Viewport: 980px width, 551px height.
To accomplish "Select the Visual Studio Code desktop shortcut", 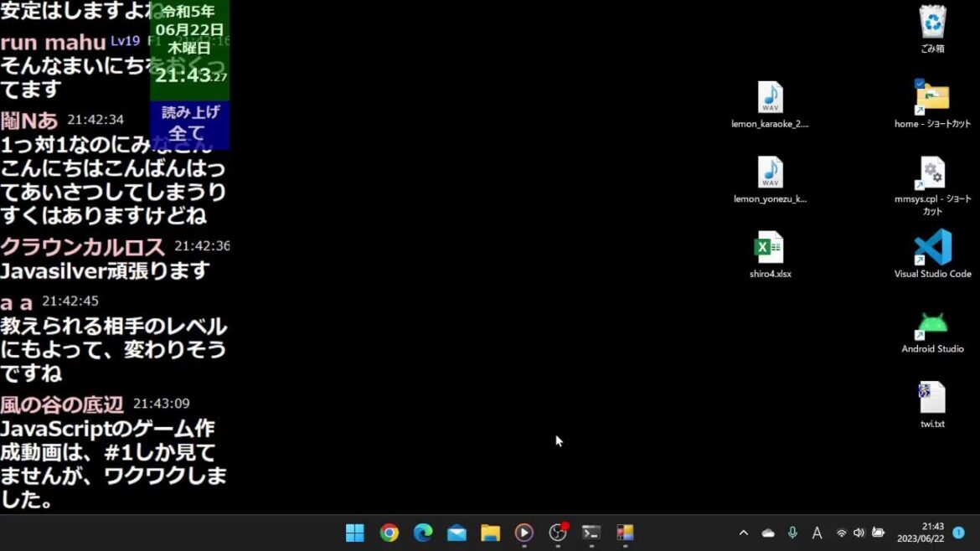I will pos(932,248).
